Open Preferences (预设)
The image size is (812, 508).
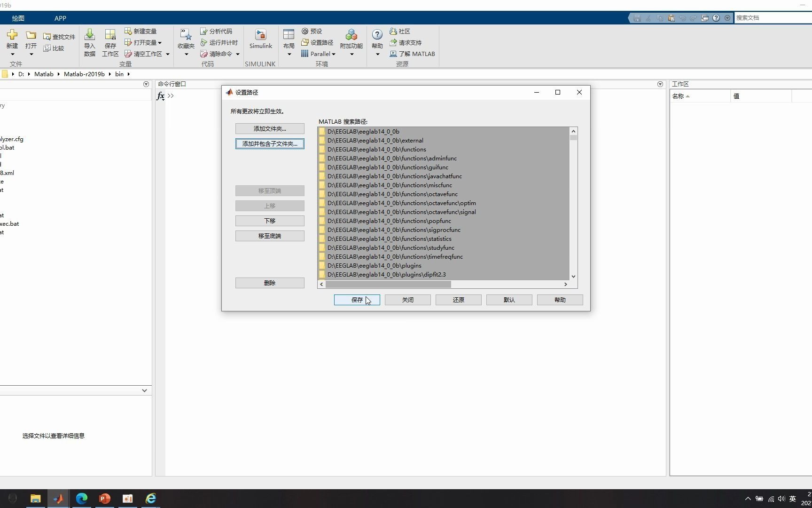(x=312, y=31)
